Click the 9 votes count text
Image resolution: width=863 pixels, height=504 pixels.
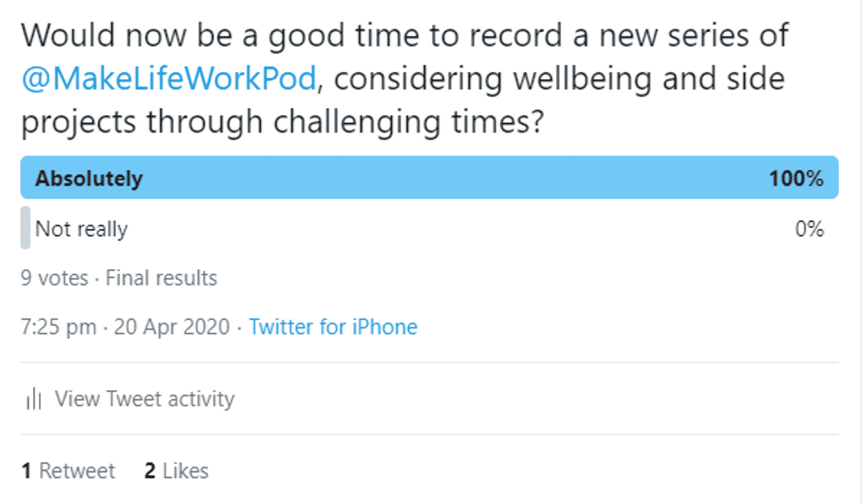click(54, 278)
